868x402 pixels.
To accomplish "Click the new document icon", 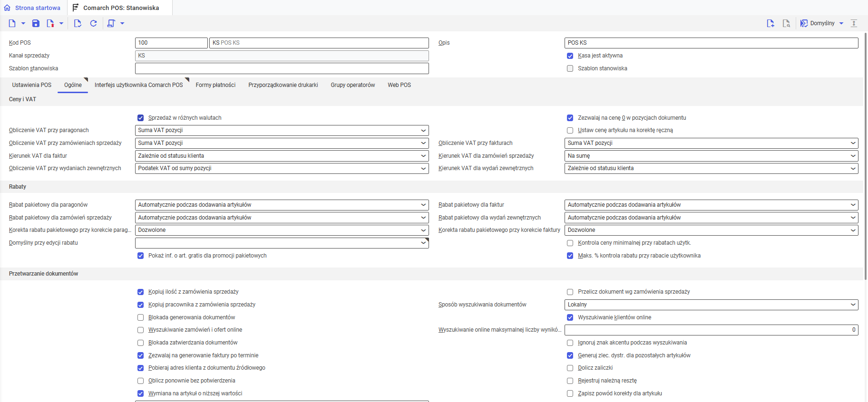I will pos(12,23).
